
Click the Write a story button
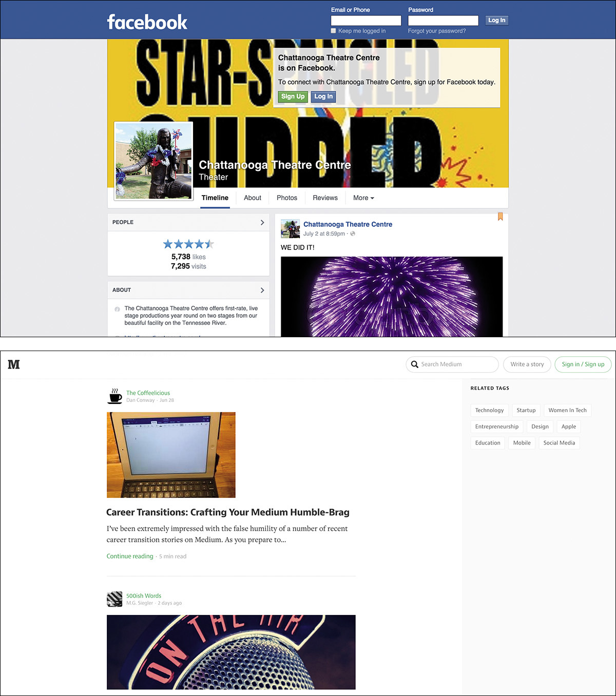pyautogui.click(x=527, y=364)
